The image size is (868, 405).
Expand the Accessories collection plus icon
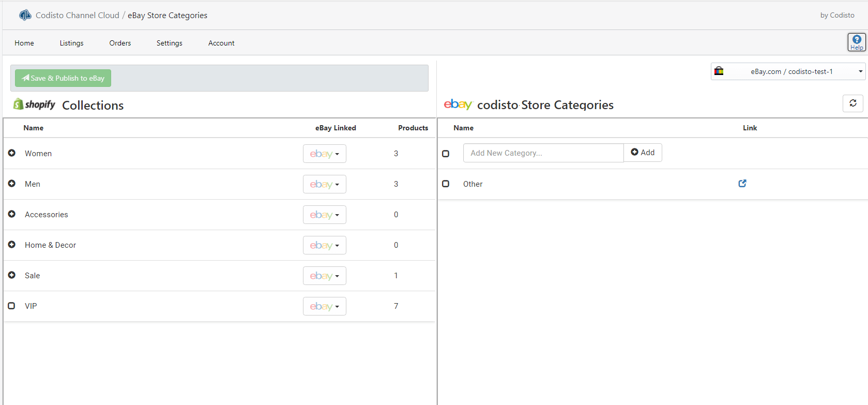point(12,214)
